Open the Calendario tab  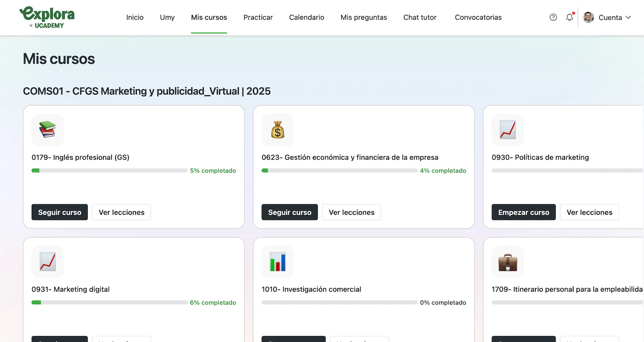(x=307, y=17)
